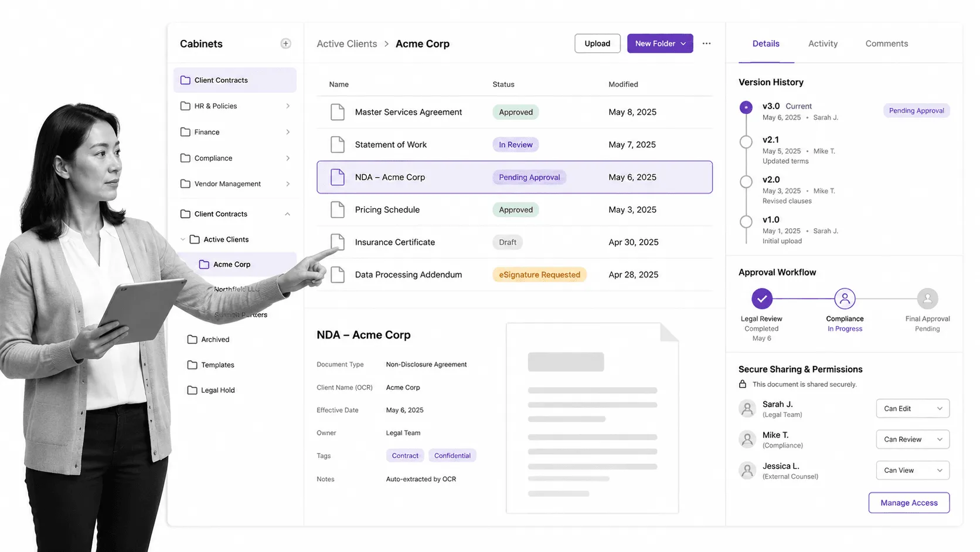Click the Confidential tag
The image size is (980, 552).
tap(452, 456)
